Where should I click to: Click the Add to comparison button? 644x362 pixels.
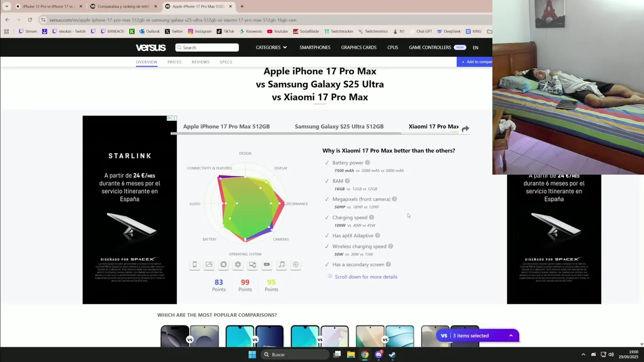[474, 62]
